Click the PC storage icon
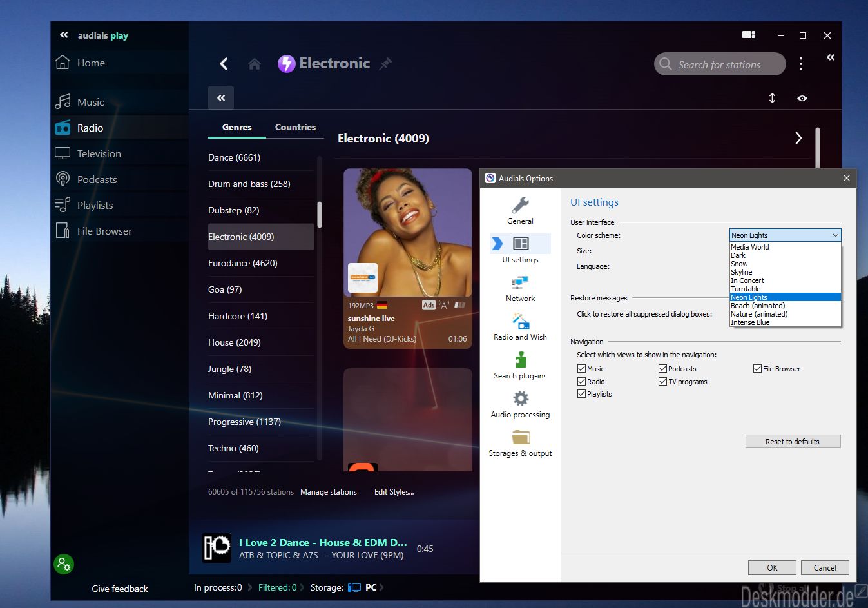The image size is (868, 608). [x=354, y=587]
